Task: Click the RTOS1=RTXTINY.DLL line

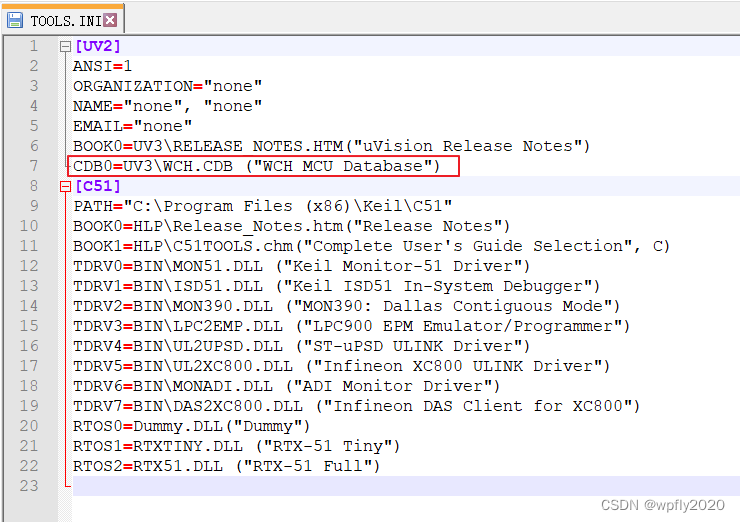Action: (236, 446)
